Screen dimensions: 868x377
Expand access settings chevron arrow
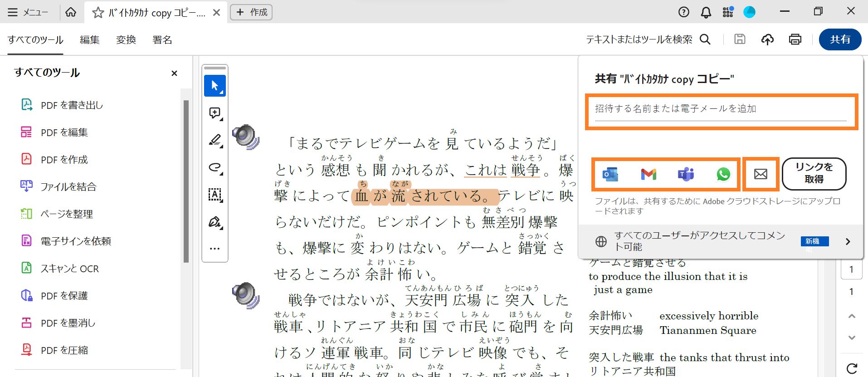848,241
